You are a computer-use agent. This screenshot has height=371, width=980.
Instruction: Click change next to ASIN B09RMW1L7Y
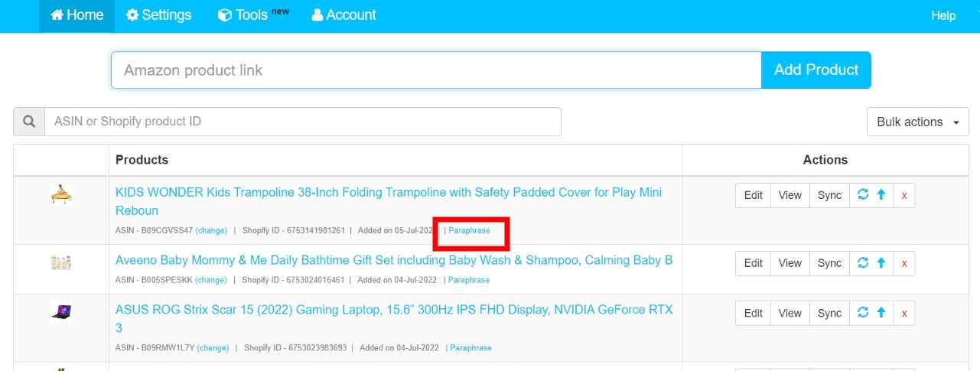coord(213,347)
